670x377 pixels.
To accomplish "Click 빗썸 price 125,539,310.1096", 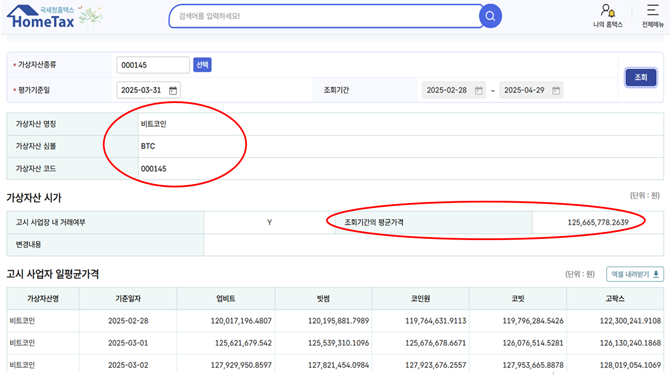I will 338,343.
